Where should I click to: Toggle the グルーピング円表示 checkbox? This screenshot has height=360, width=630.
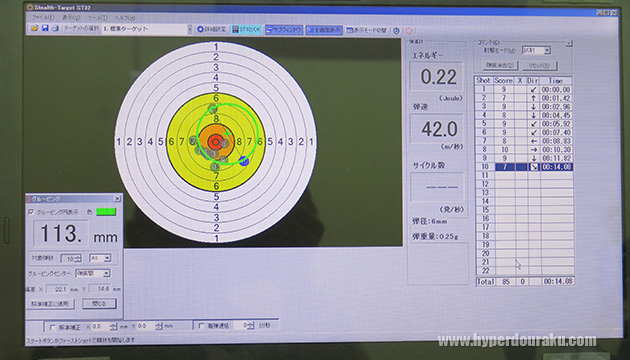click(31, 212)
